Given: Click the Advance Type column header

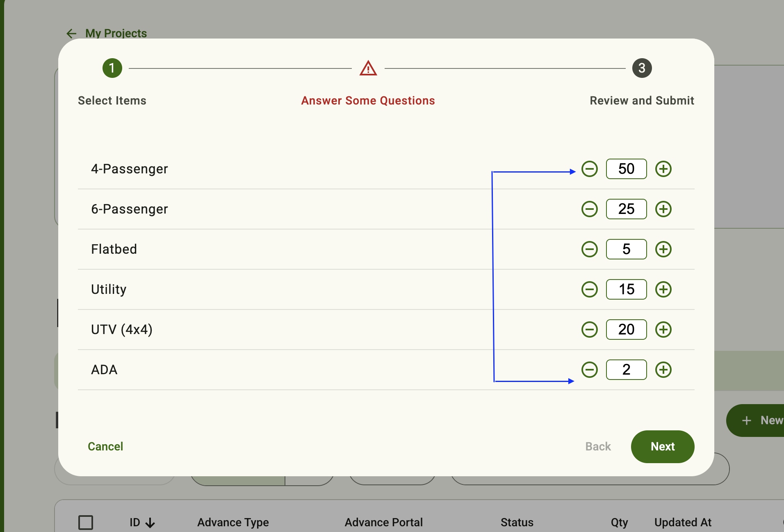Looking at the screenshot, I should pyautogui.click(x=233, y=523).
